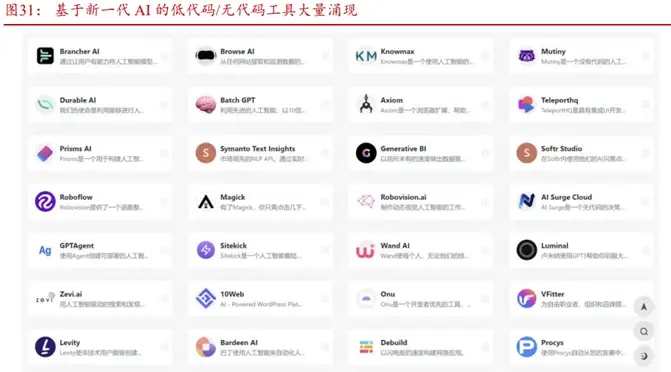Click the Bardeen AI logo icon
Screen dimensions: 671x372
(205, 347)
